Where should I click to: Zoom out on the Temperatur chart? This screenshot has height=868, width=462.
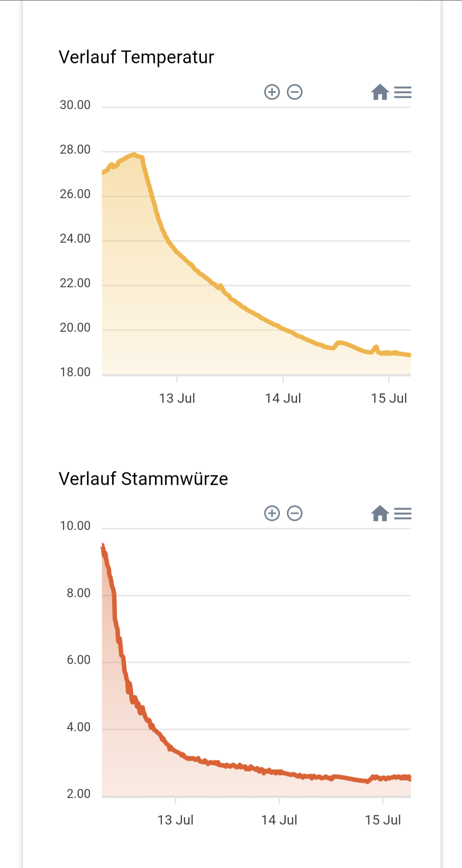(x=295, y=92)
